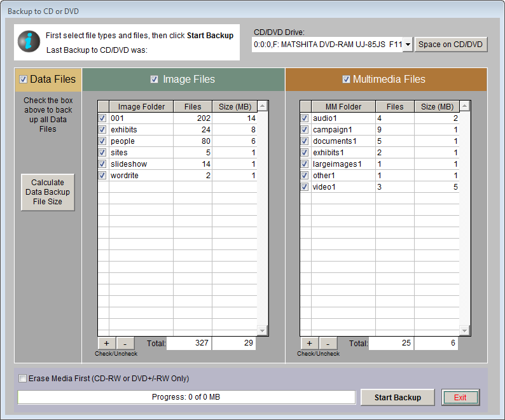
Task: Click minus button under Image Files table
Action: coord(125,344)
